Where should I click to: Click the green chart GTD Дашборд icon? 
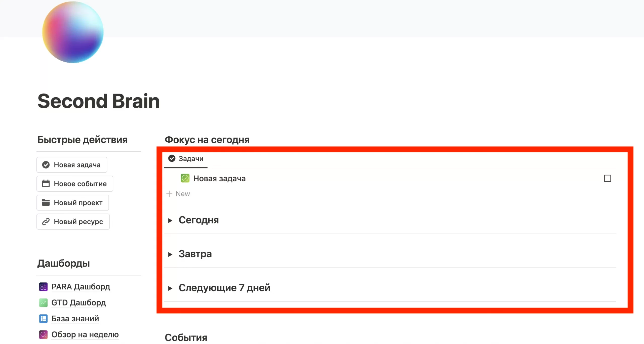tap(43, 303)
